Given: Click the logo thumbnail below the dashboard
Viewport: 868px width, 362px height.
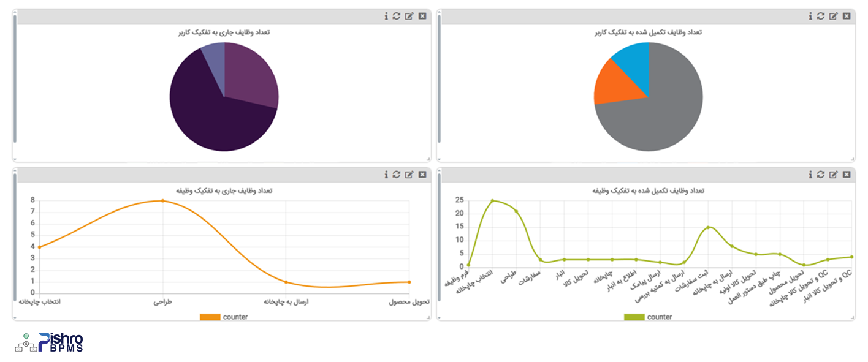Looking at the screenshot, I should click(49, 342).
